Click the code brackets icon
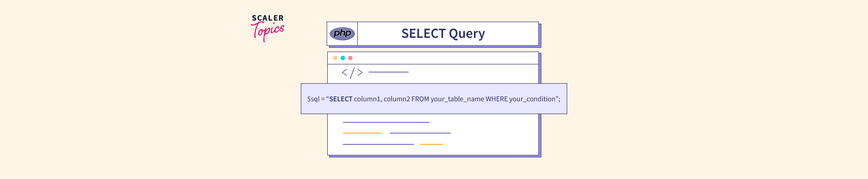This screenshot has width=868, height=179. 352,72
